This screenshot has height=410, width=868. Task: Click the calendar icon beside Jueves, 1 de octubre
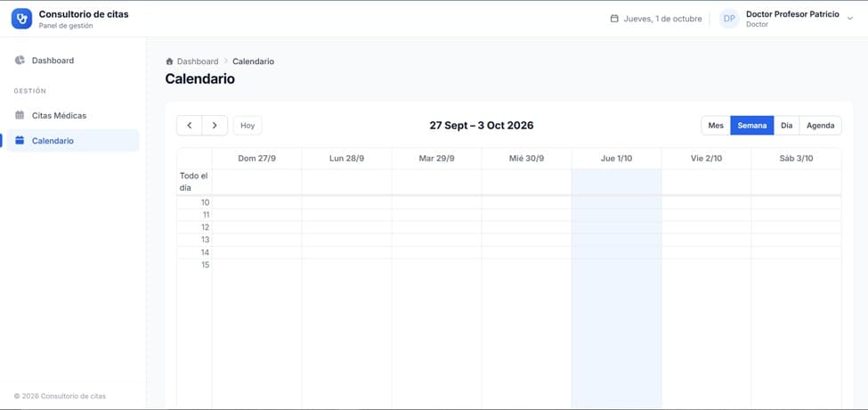tap(614, 19)
